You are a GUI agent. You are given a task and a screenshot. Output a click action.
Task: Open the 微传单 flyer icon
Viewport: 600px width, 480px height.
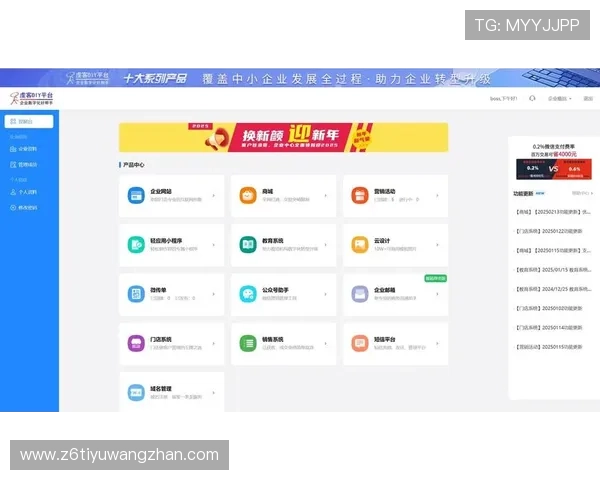pos(136,294)
